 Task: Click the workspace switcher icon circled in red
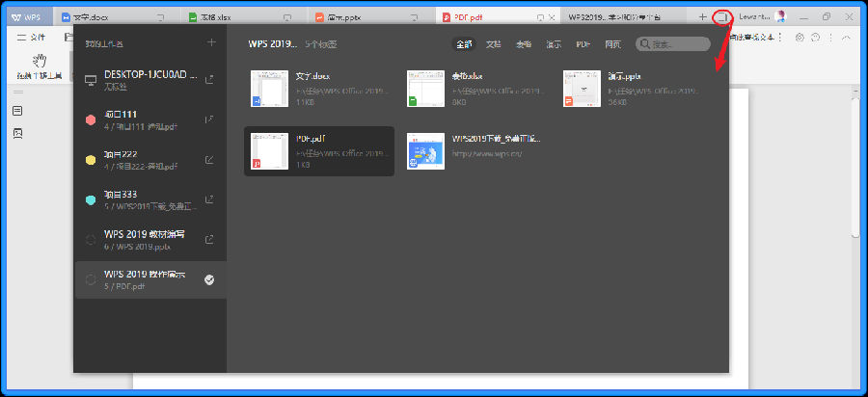(x=722, y=17)
